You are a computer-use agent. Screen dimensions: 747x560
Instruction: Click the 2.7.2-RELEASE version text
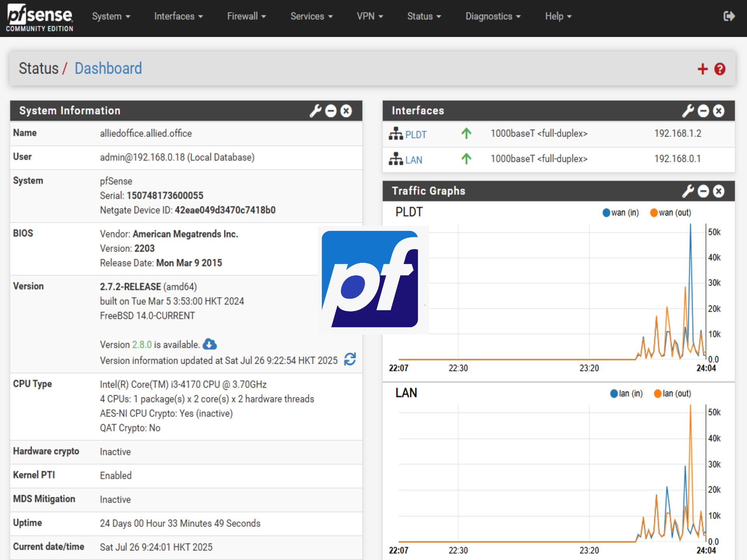click(130, 287)
